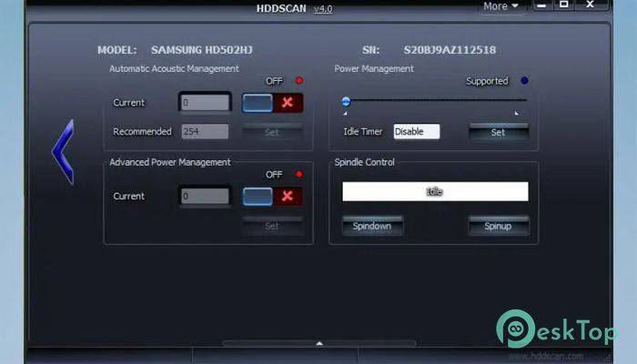
Task: Click the model name SAMSUNG HD502HJ
Action: (x=201, y=50)
